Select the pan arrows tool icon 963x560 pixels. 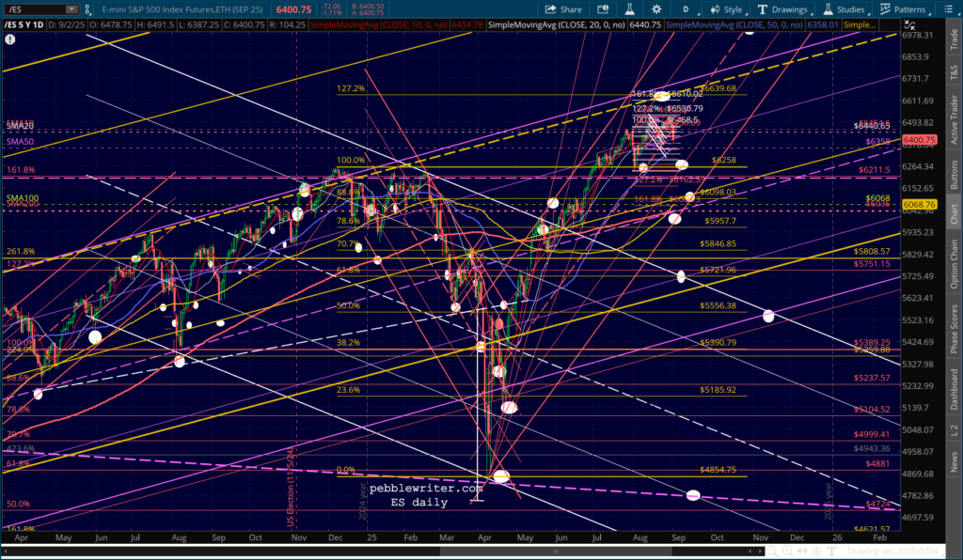[803, 552]
